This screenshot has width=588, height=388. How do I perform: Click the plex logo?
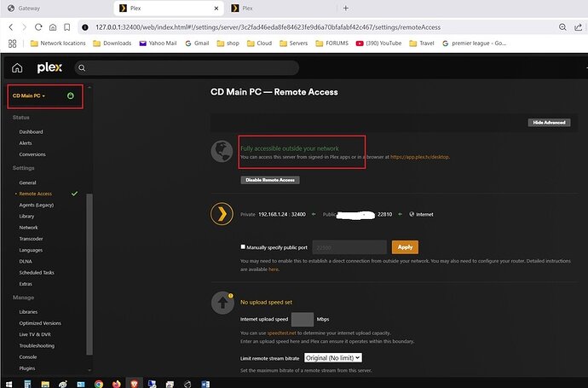click(49, 67)
